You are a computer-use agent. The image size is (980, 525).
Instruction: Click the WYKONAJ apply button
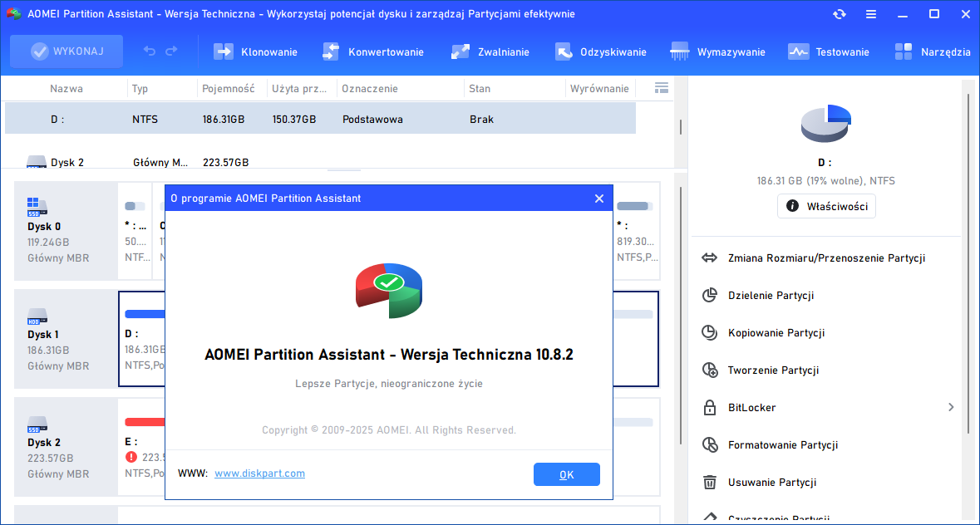pos(66,52)
